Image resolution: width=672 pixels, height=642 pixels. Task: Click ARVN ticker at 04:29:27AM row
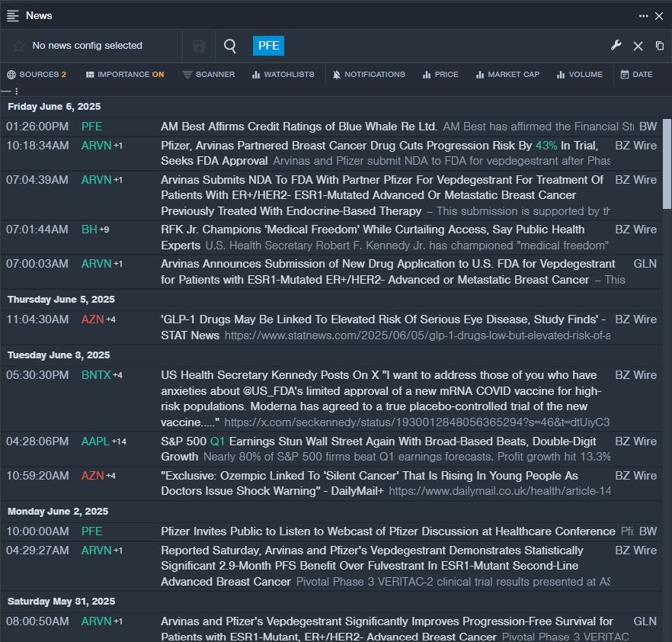pyautogui.click(x=97, y=551)
